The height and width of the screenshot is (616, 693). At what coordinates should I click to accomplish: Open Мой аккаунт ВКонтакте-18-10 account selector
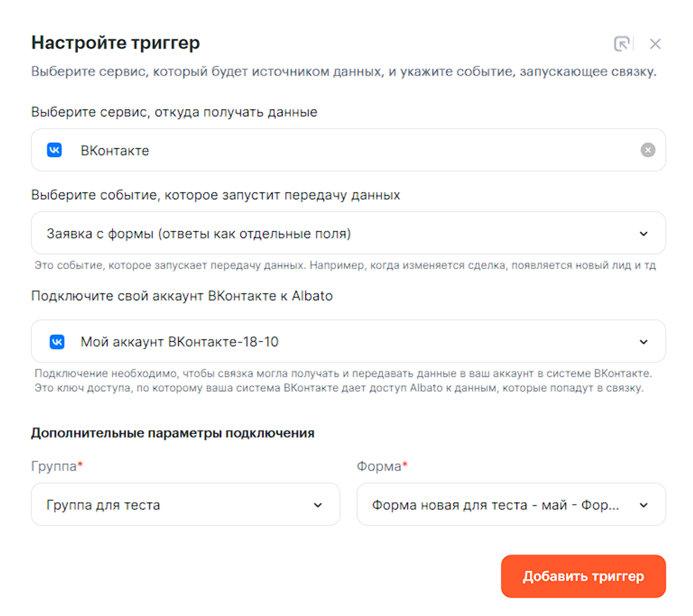[180, 342]
